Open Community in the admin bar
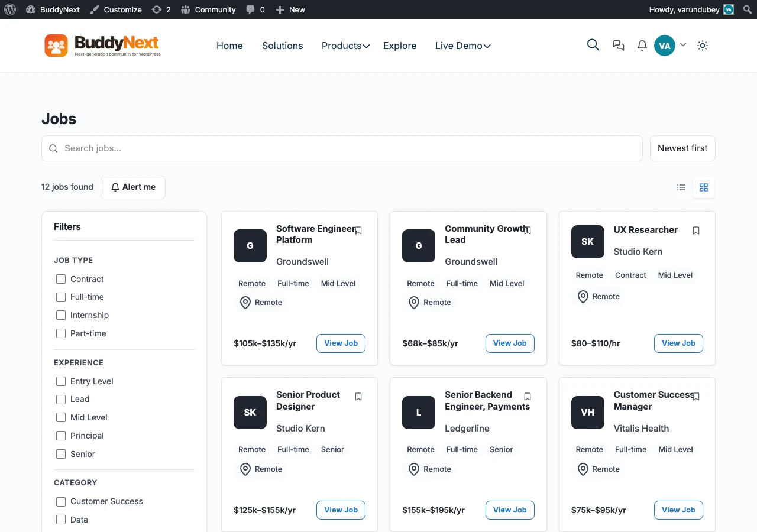The width and height of the screenshot is (757, 532). point(208,9)
